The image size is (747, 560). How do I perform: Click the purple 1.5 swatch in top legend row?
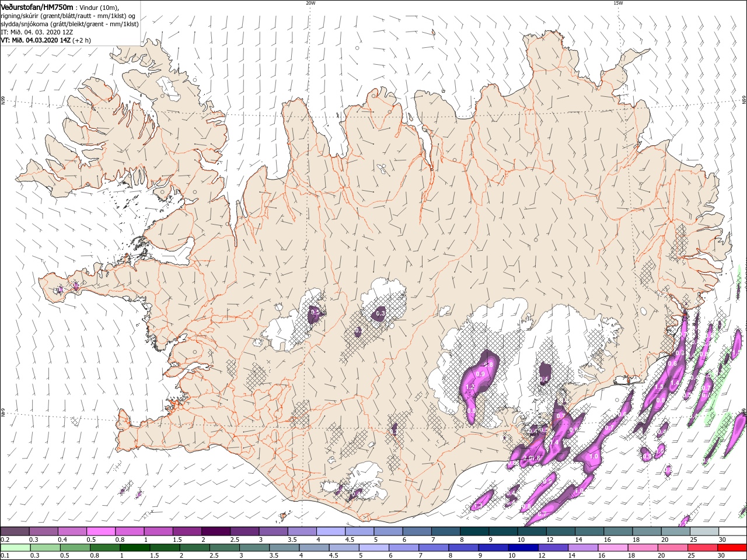pos(187,531)
